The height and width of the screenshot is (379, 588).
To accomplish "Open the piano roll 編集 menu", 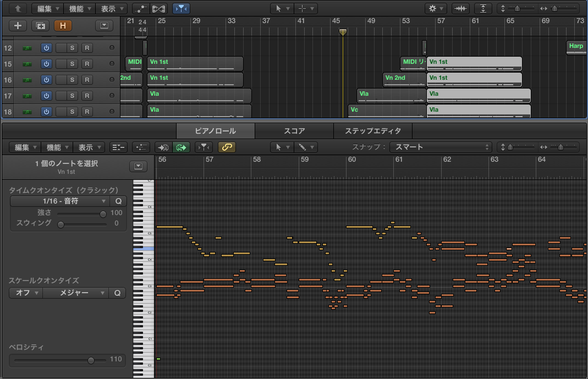I will click(25, 147).
